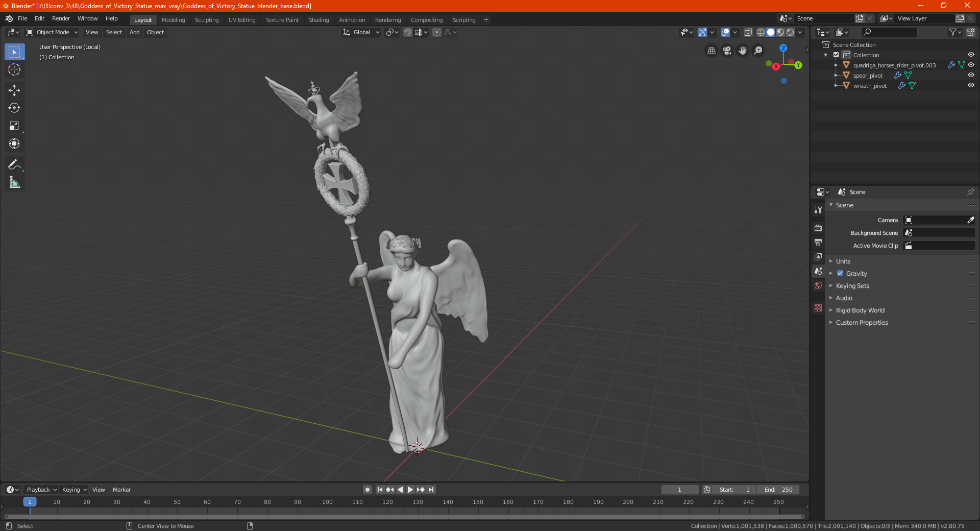Open the Render menu
Image resolution: width=980 pixels, height=531 pixels.
[61, 18]
